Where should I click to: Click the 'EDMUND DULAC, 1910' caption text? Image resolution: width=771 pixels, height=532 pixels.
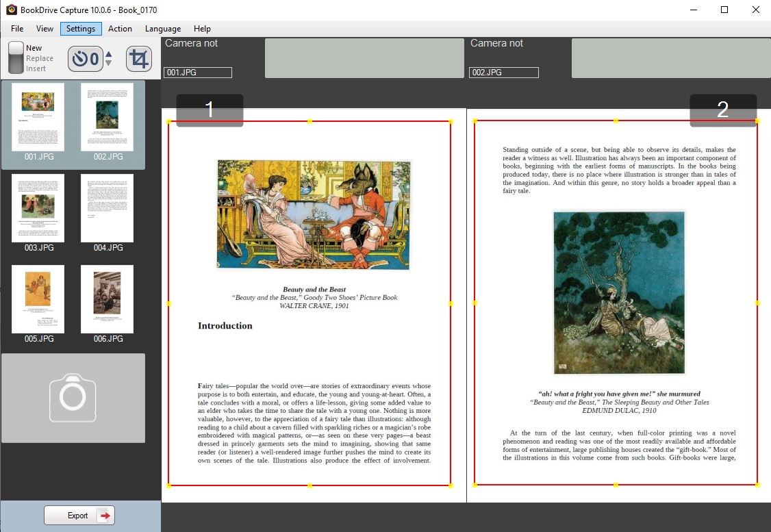click(x=619, y=411)
